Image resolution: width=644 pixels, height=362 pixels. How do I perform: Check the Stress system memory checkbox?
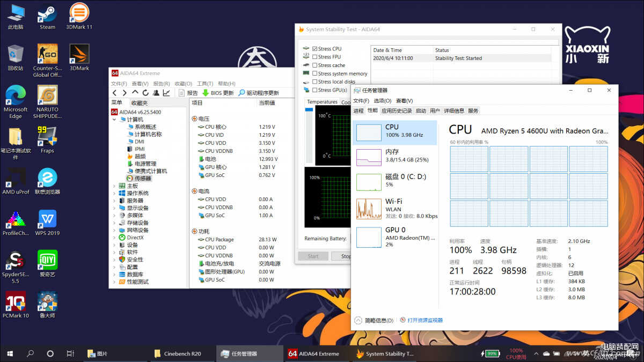click(x=314, y=73)
